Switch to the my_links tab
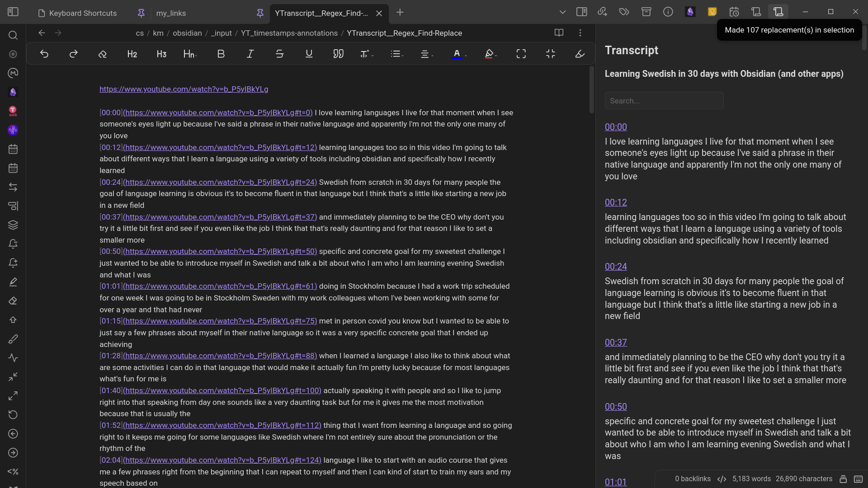868x488 pixels. coord(171,13)
